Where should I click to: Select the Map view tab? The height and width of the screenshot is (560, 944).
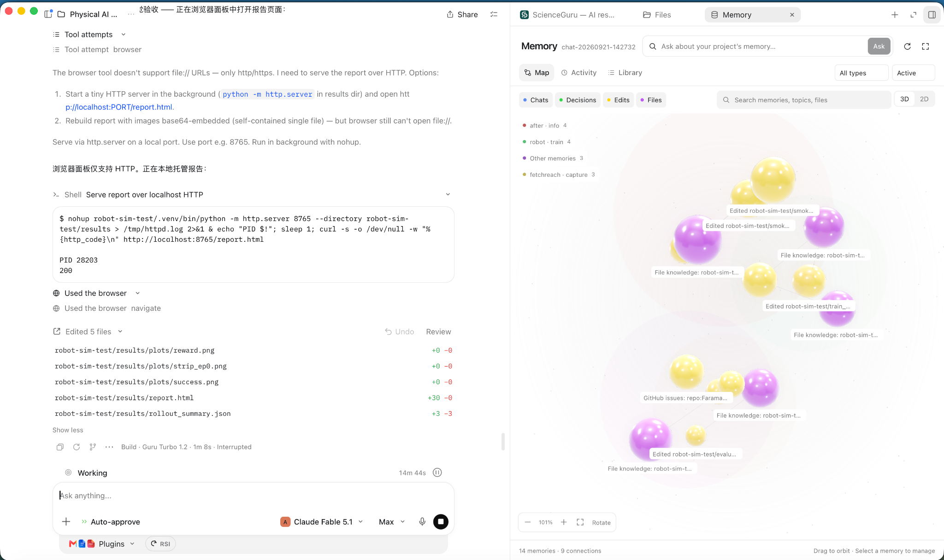coord(537,73)
